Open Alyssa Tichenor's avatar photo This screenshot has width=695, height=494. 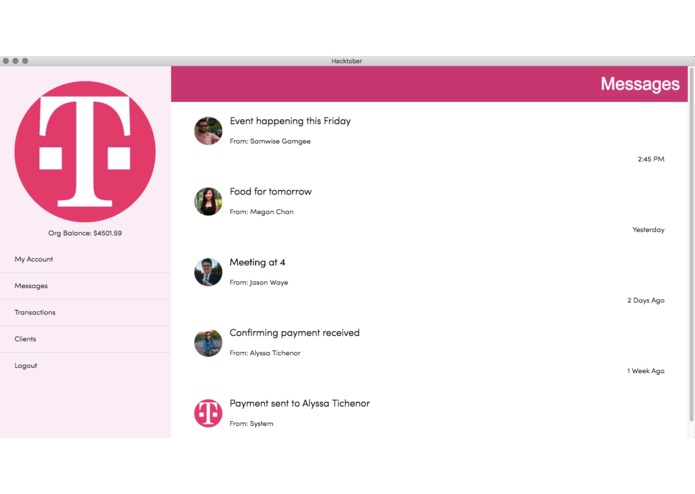coord(208,342)
